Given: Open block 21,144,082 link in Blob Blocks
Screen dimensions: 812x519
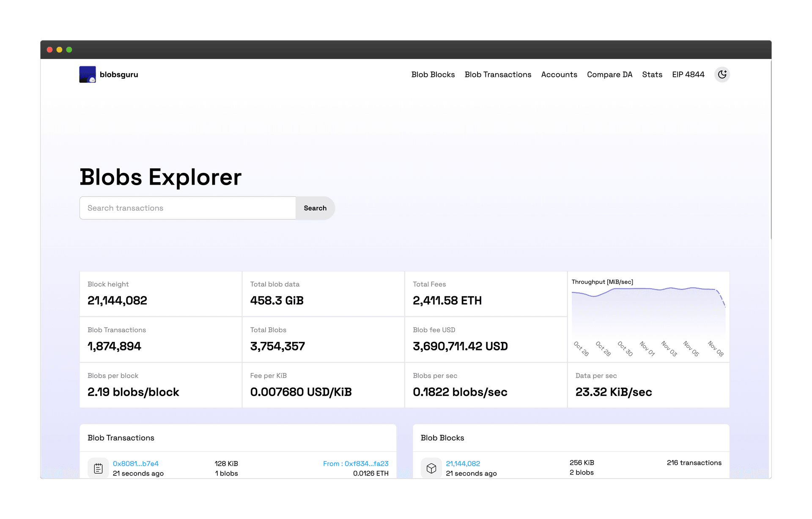Looking at the screenshot, I should [x=463, y=464].
